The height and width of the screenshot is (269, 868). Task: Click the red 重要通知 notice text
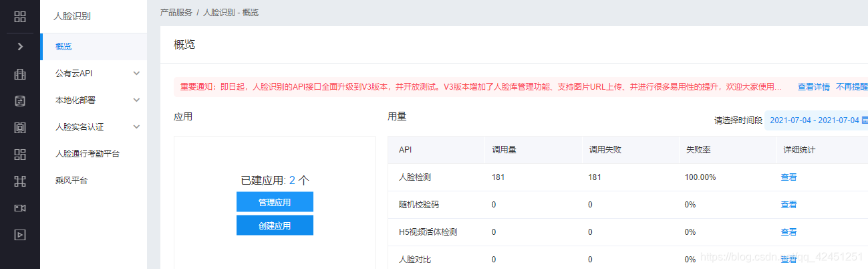[480, 87]
